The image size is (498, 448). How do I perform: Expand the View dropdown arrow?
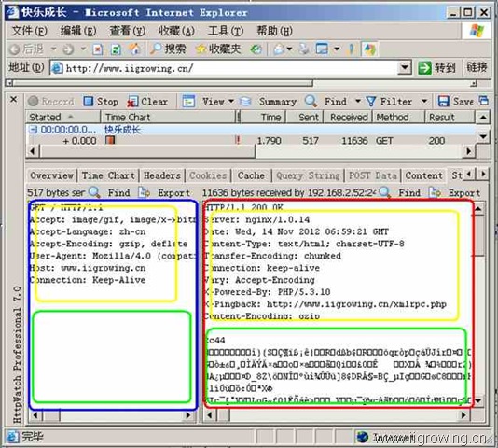(231, 102)
